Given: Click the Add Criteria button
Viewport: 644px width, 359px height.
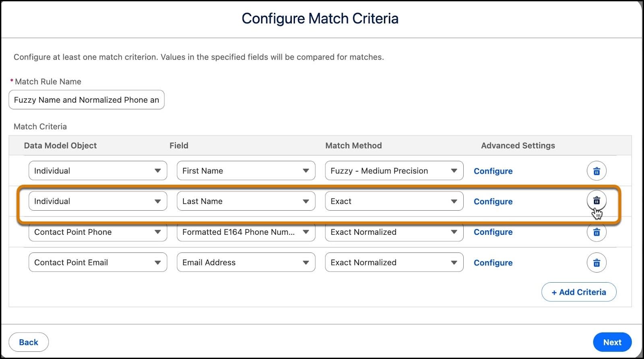Looking at the screenshot, I should click(x=578, y=292).
